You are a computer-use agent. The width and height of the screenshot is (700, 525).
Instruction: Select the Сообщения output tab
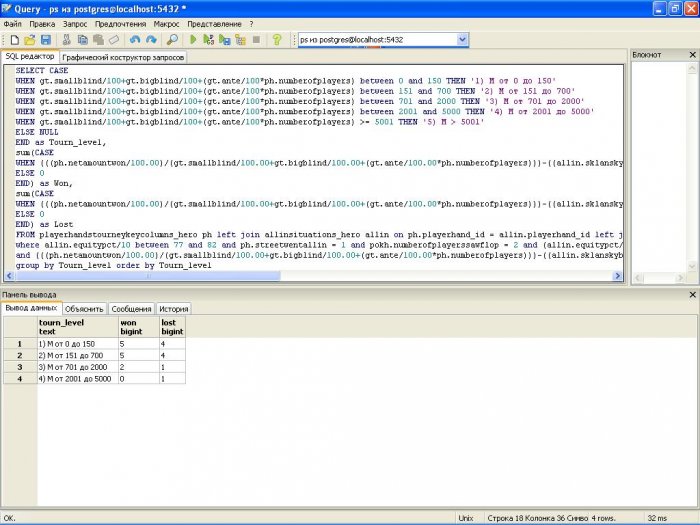[x=131, y=309]
